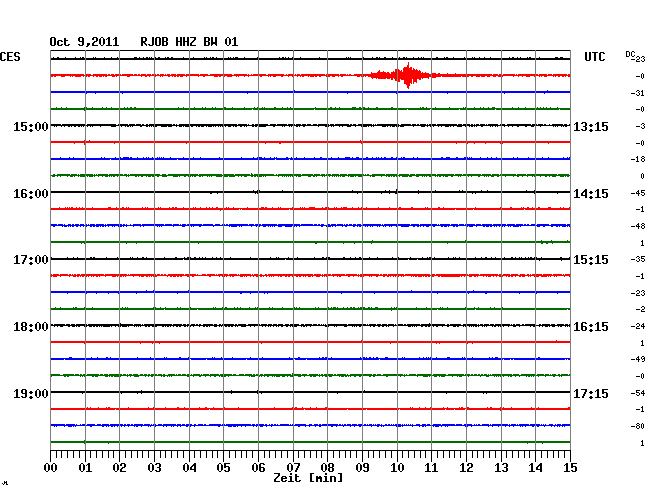This screenshot has height=494, width=650.
Task: Select the date label 'Oct 9,2011'
Action: (84, 42)
